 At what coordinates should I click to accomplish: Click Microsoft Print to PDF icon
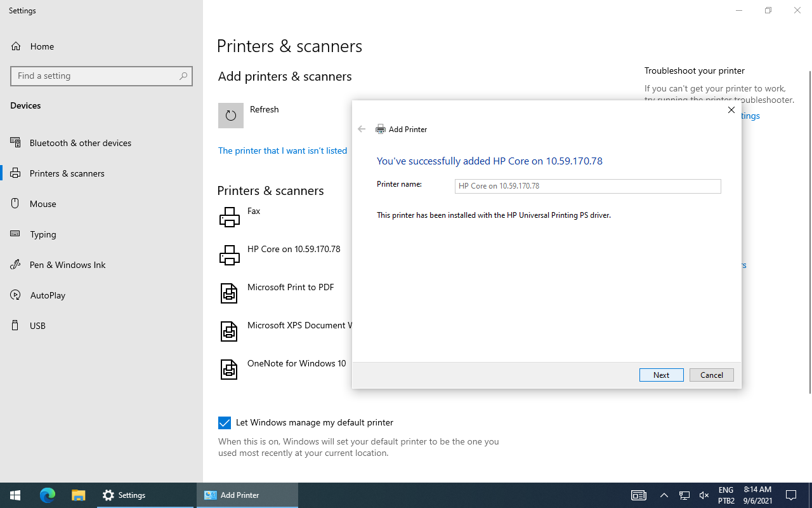pos(229,293)
